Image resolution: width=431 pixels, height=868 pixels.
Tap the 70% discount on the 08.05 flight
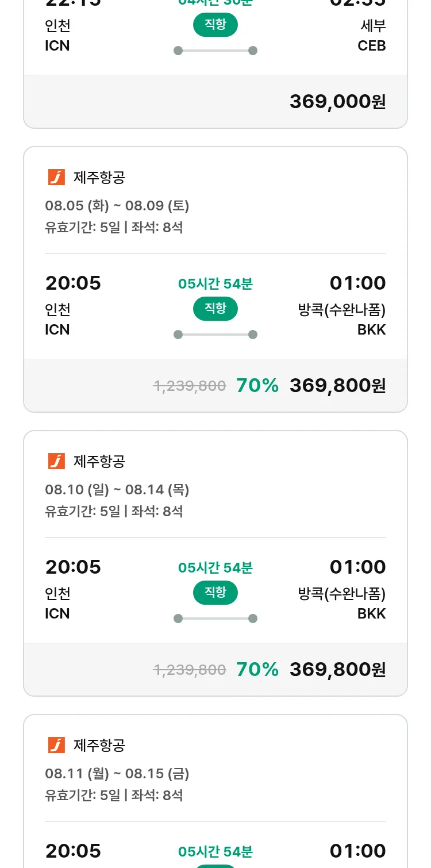(x=257, y=386)
